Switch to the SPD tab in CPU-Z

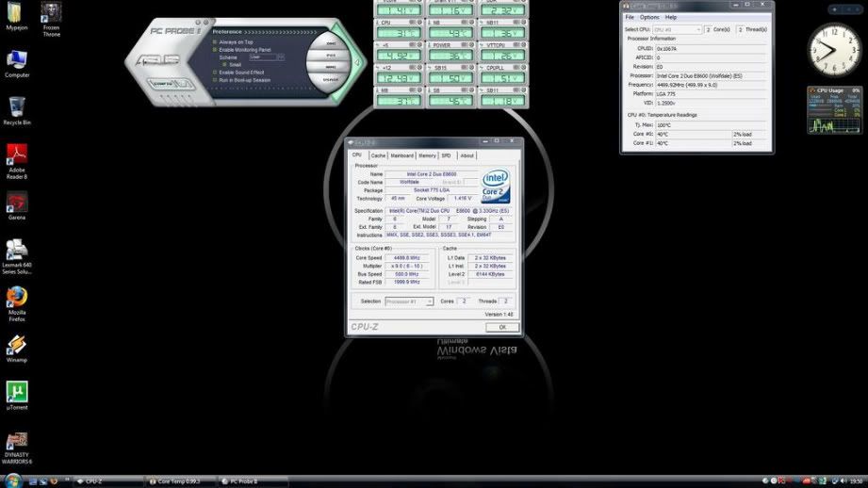point(446,155)
